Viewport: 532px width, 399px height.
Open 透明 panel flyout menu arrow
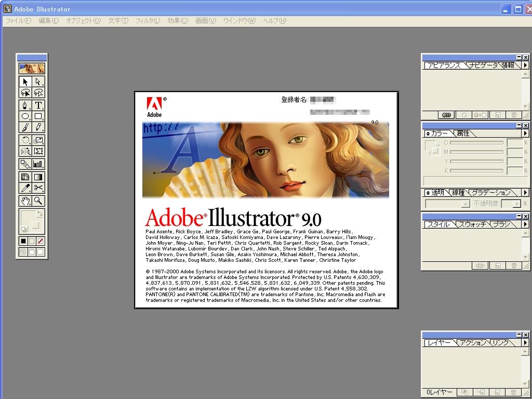click(x=525, y=192)
